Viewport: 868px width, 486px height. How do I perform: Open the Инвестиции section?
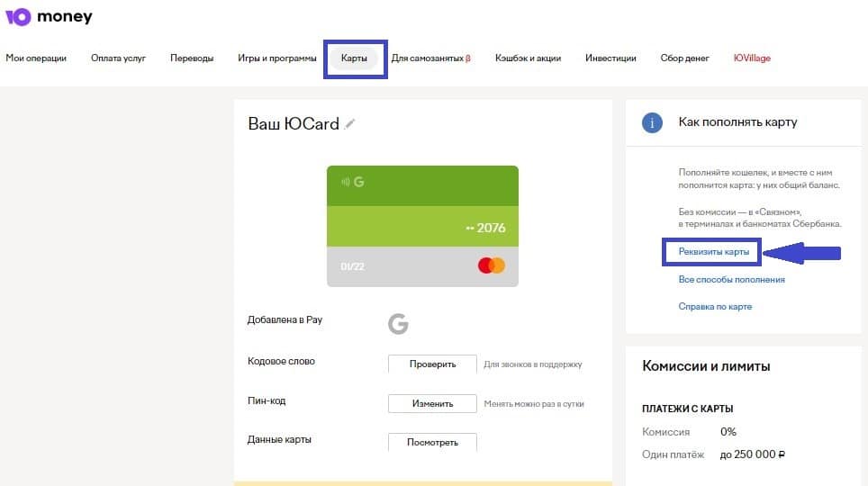(610, 58)
